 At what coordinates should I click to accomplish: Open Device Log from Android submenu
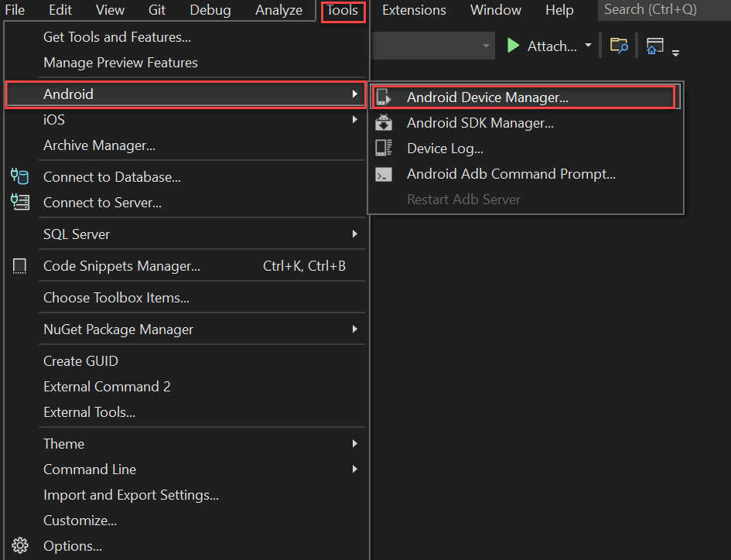[525, 149]
